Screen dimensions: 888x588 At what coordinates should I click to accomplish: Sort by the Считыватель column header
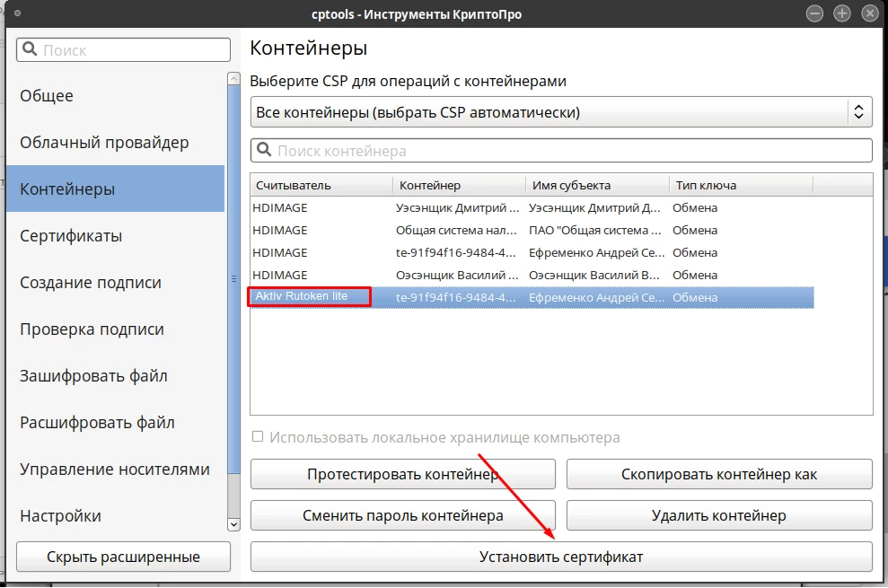321,185
